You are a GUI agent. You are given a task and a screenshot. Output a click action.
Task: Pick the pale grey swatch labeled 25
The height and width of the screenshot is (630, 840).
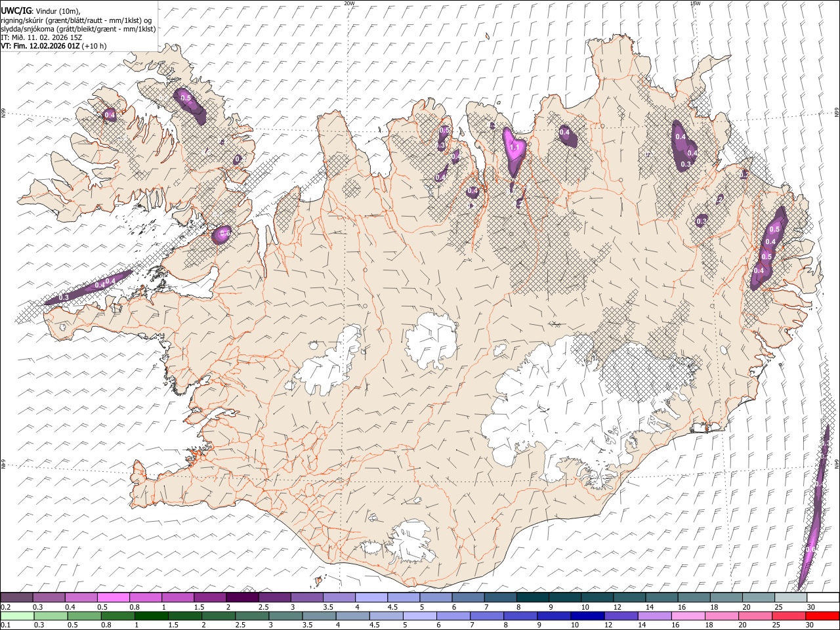791,598
